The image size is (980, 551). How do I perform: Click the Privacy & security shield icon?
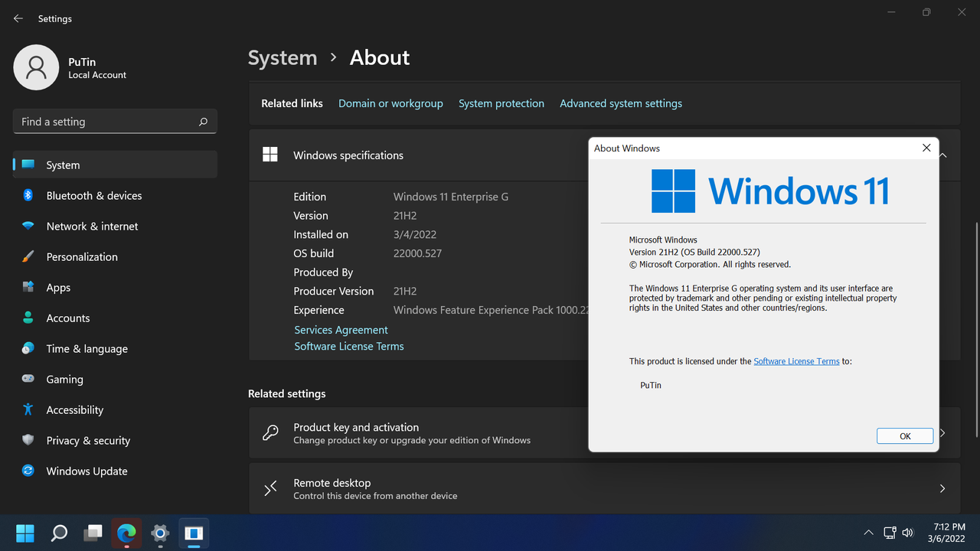28,440
